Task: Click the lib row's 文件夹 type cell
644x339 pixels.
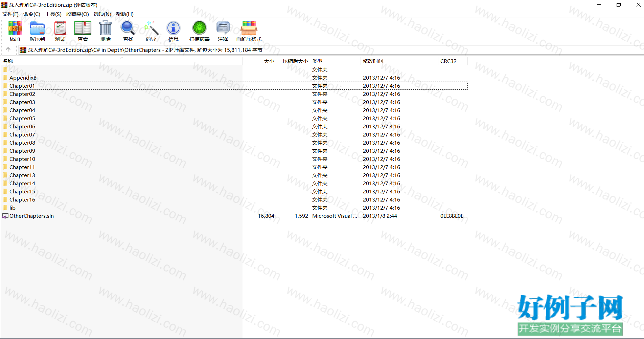Action: coord(320,208)
